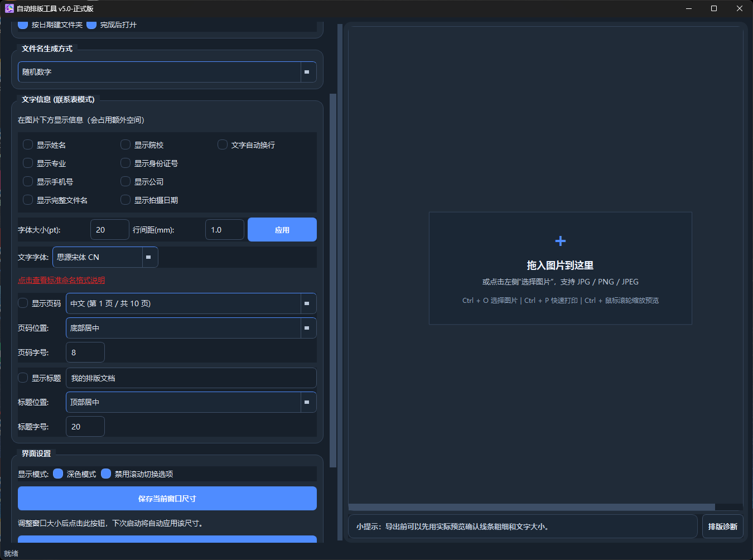Check the 显示身份证号 option
753x560 pixels.
pos(126,163)
